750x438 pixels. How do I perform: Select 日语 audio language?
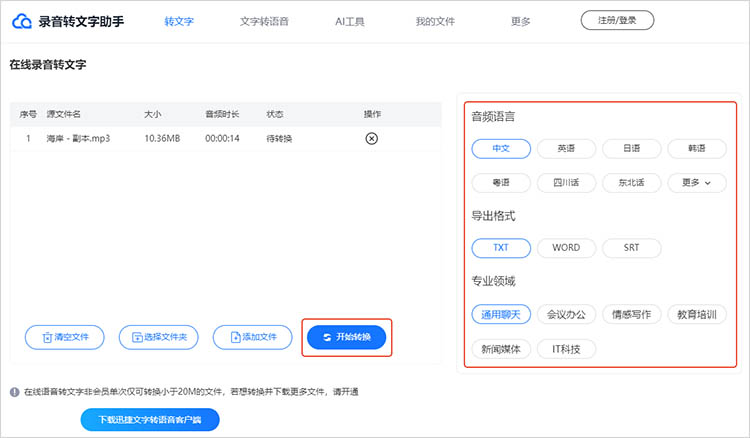[x=631, y=149]
